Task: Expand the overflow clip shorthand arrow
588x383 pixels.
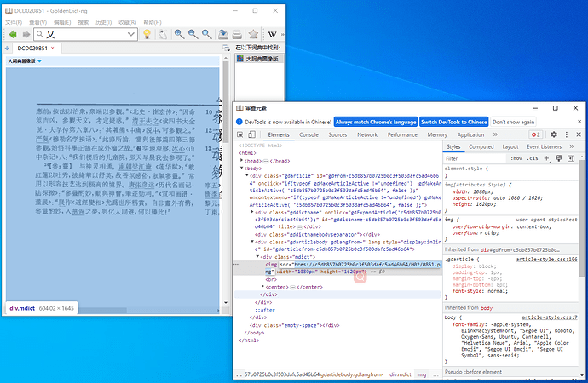Action: (x=481, y=233)
